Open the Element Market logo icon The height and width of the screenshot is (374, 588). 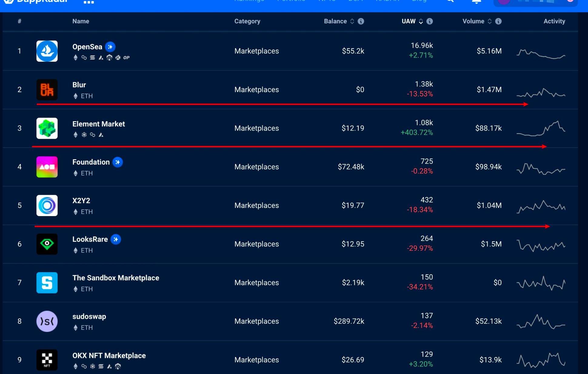tap(47, 128)
